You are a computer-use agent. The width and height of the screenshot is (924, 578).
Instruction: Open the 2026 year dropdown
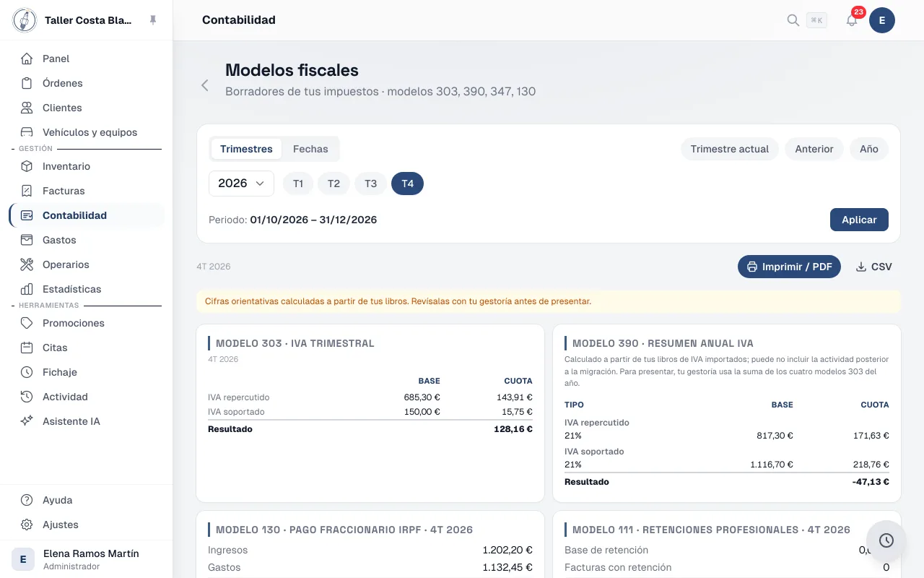(x=241, y=184)
